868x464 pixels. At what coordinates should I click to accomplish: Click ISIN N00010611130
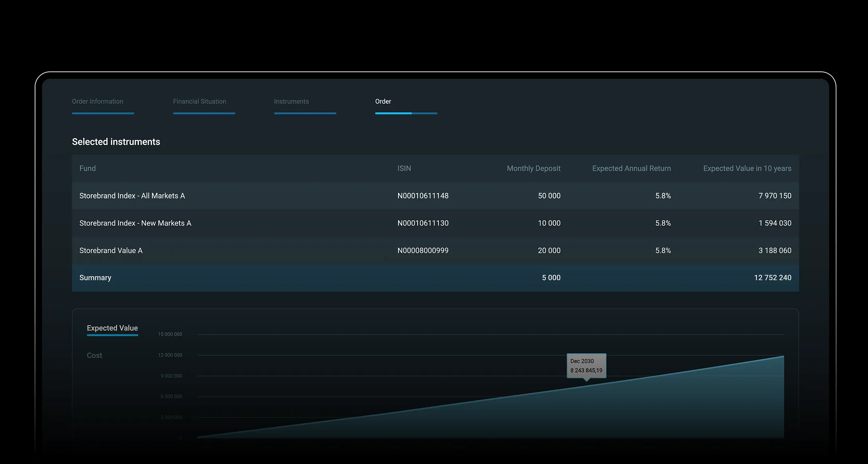pos(423,223)
